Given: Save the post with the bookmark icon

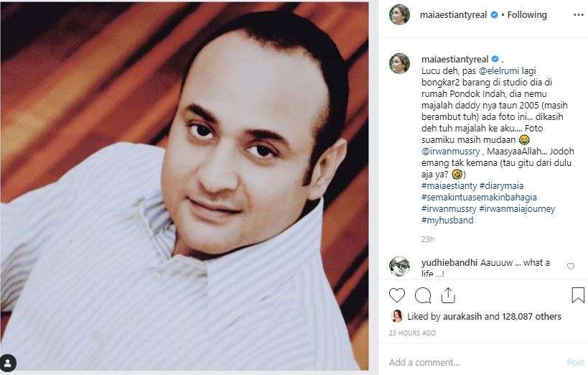Looking at the screenshot, I should coord(578,295).
